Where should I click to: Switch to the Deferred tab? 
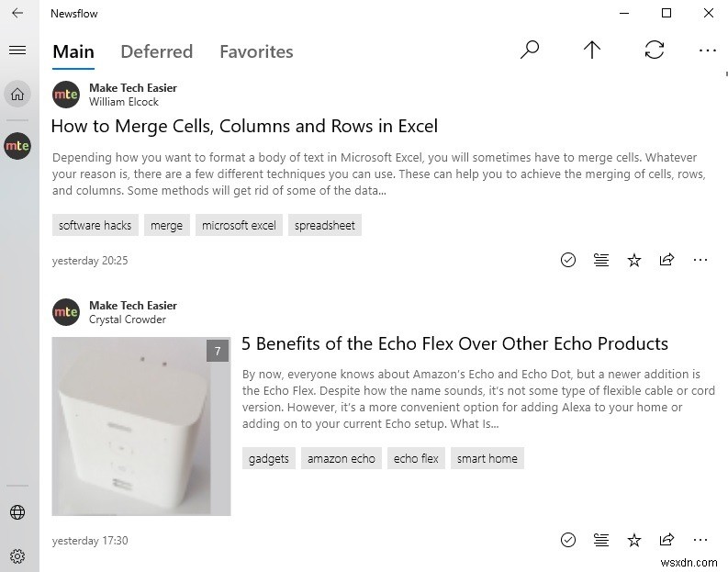click(x=156, y=51)
